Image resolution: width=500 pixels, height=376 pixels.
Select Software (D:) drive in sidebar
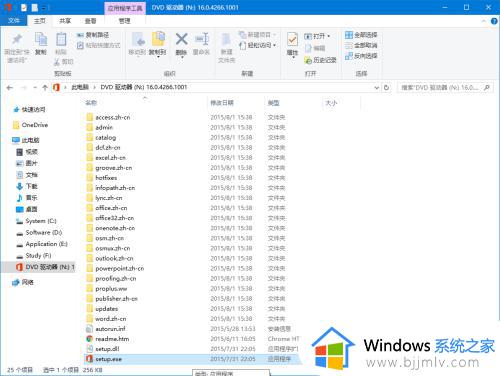click(x=39, y=233)
